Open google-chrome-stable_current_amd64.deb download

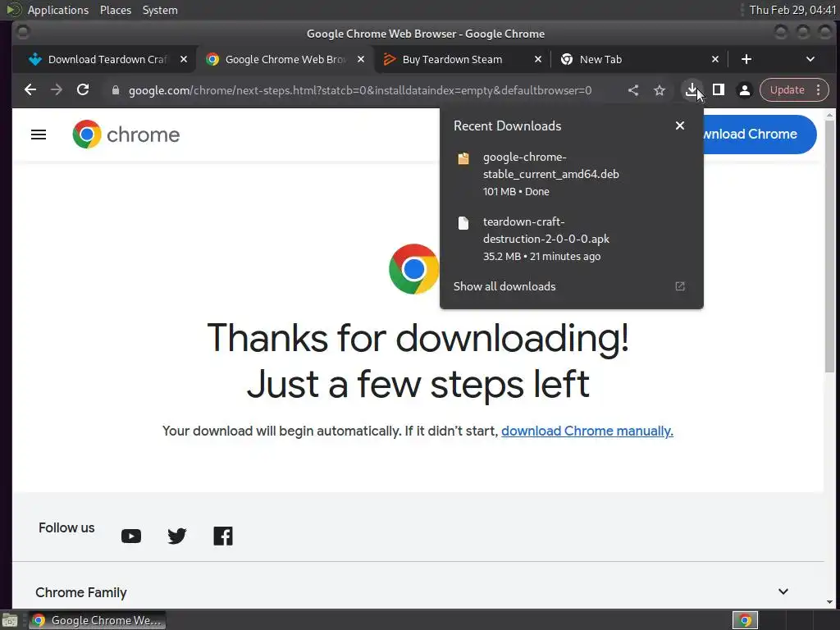pos(572,174)
